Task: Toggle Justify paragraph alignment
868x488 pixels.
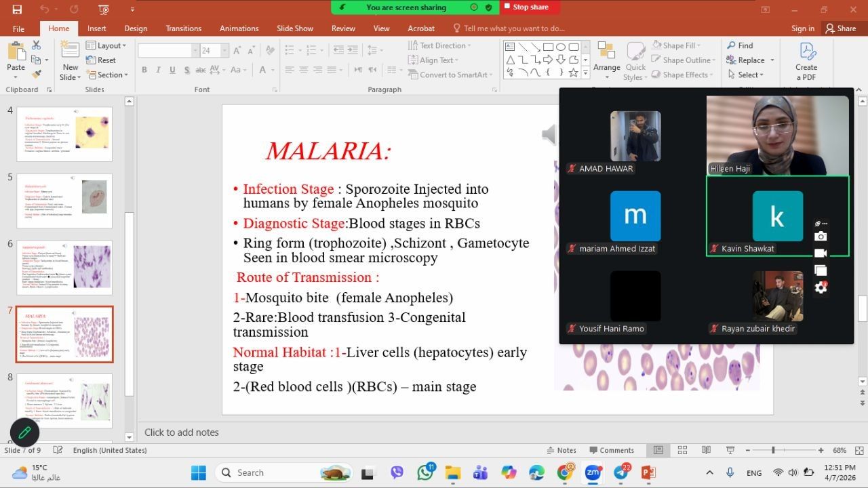Action: pyautogui.click(x=332, y=70)
